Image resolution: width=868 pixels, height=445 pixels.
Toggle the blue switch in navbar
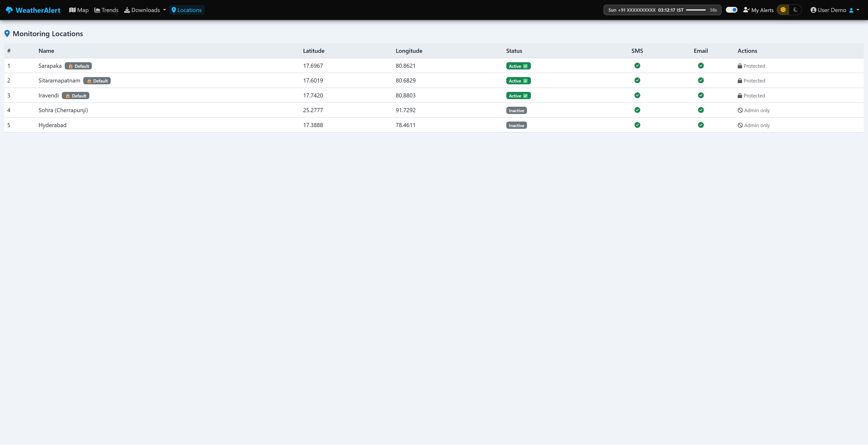point(731,10)
